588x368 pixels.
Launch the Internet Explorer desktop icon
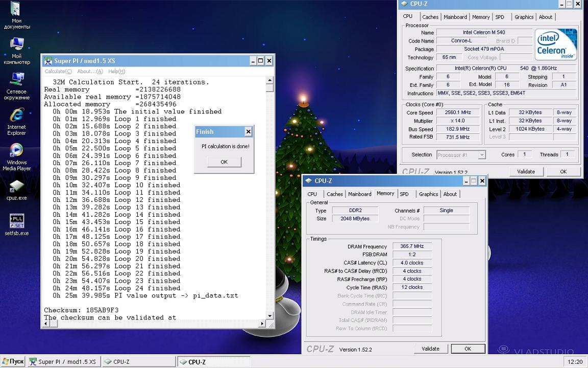click(16, 122)
